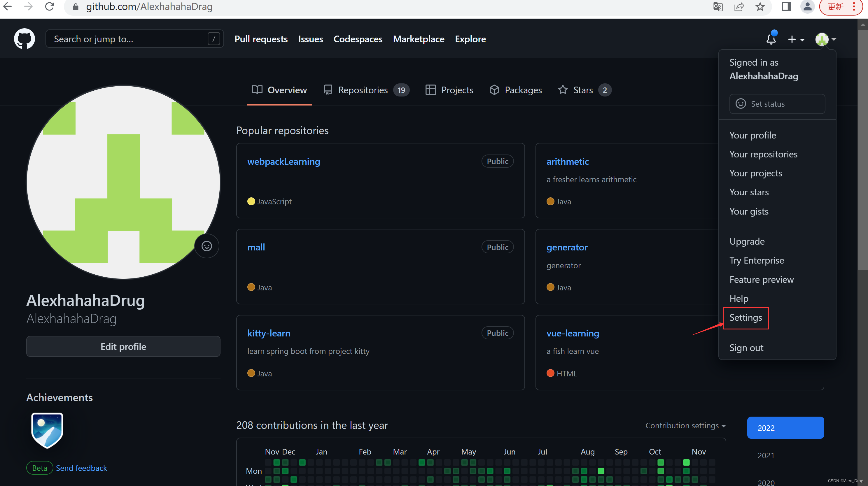The image size is (868, 486).
Task: Choose Try Enterprise in the menu
Action: coord(757,260)
